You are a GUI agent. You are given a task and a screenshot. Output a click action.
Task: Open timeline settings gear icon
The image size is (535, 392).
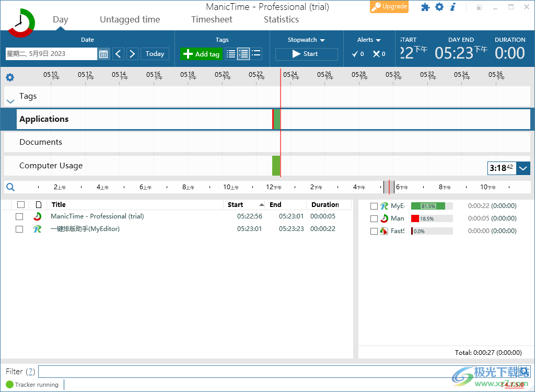10,77
